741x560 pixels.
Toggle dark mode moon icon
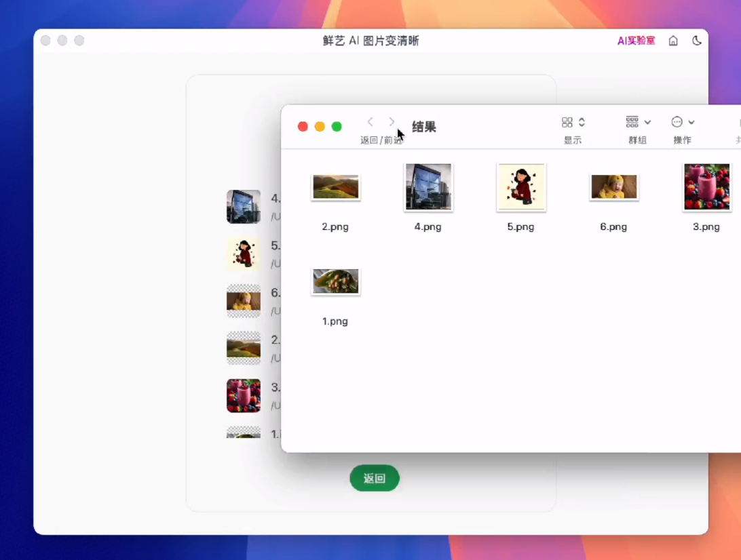[x=697, y=41]
